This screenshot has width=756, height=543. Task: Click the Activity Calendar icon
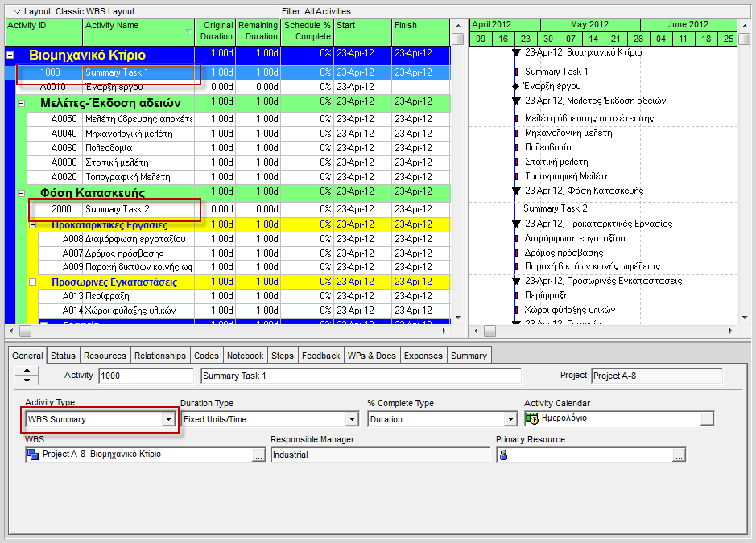click(532, 418)
